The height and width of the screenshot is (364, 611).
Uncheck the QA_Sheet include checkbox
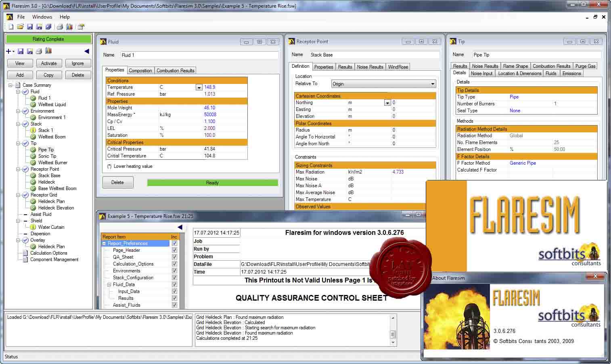point(174,257)
